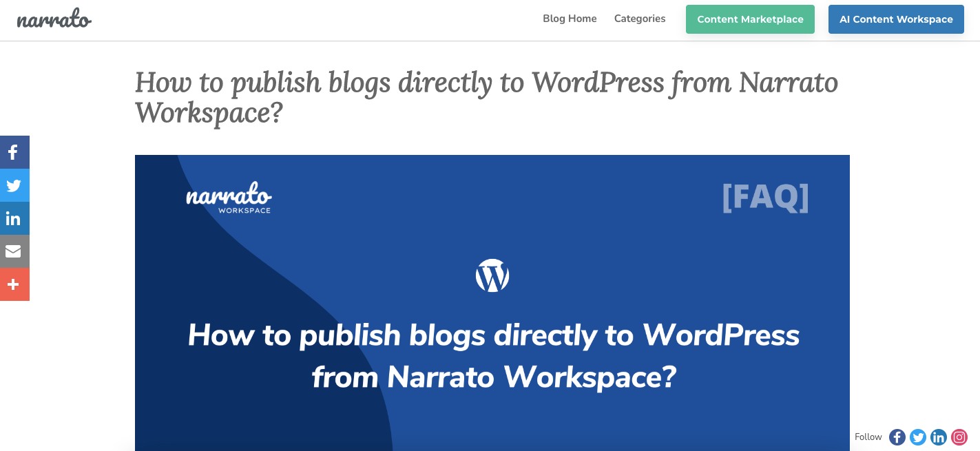
Task: Click the article title heading
Action: click(x=486, y=97)
